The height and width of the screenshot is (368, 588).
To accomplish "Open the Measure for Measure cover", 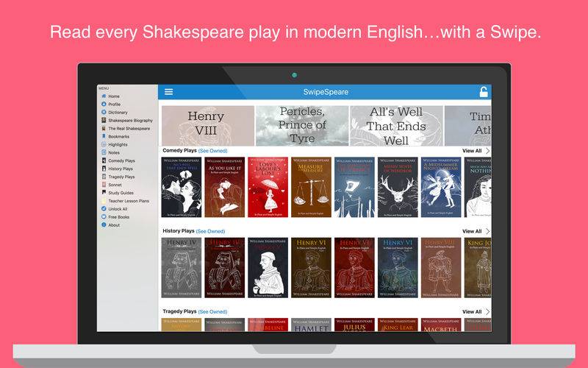I will click(x=311, y=187).
